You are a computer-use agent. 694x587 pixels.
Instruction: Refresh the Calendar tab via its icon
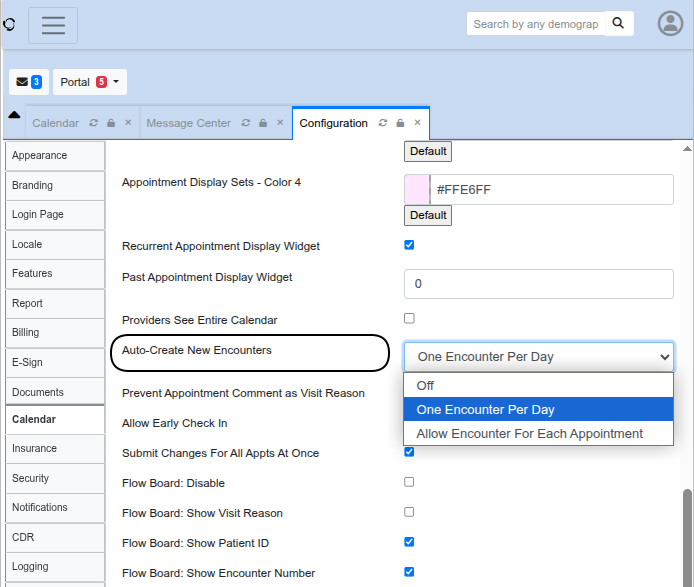(x=93, y=123)
